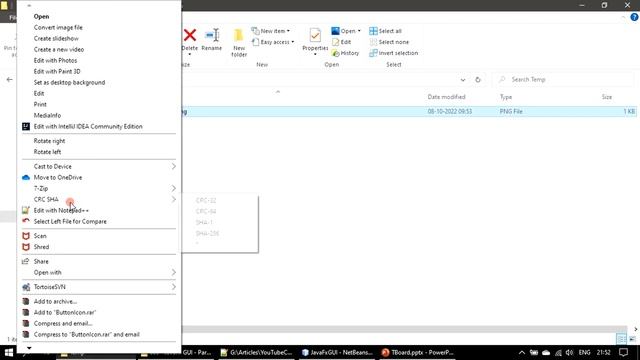This screenshot has height=360, width=640.
Task: Show more items via context menu bottom arrow
Action: pos(29,348)
